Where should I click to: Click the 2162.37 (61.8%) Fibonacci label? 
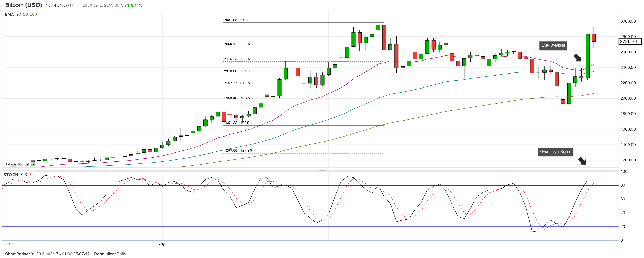(x=238, y=83)
